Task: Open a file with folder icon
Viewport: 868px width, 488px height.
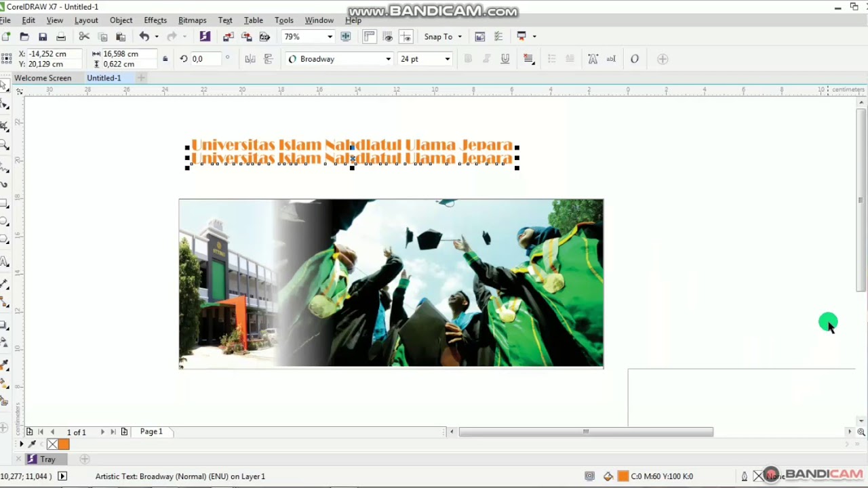Action: click(24, 37)
